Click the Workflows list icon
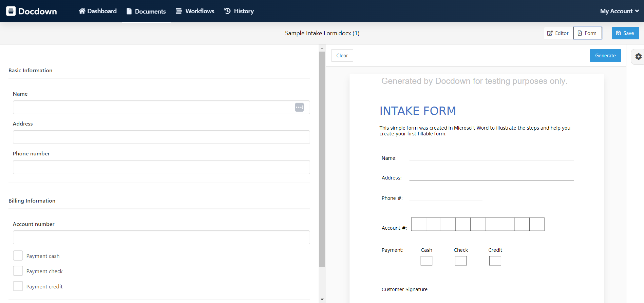Screen dimensions: 644x303 pyautogui.click(x=178, y=11)
